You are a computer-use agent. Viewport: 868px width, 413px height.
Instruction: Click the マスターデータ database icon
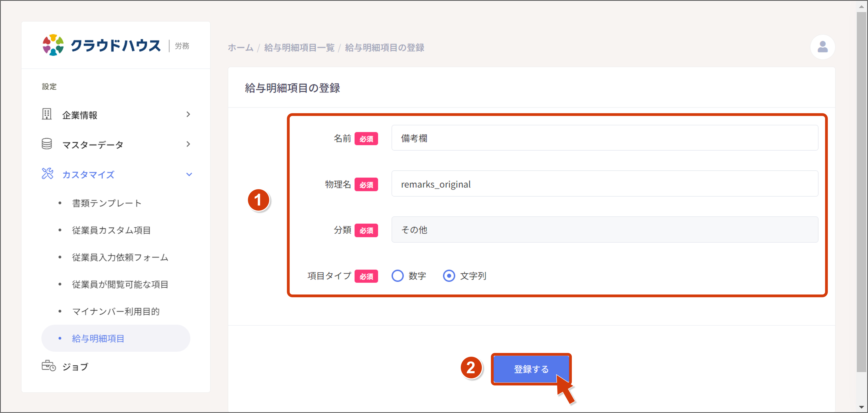tap(47, 144)
